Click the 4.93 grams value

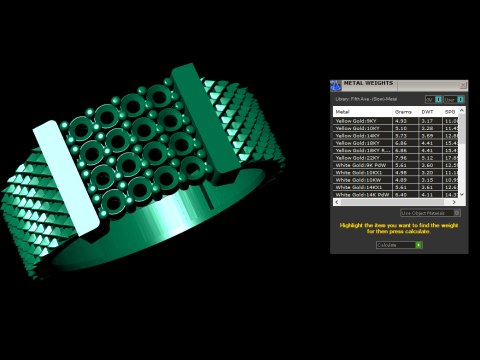[x=405, y=121]
